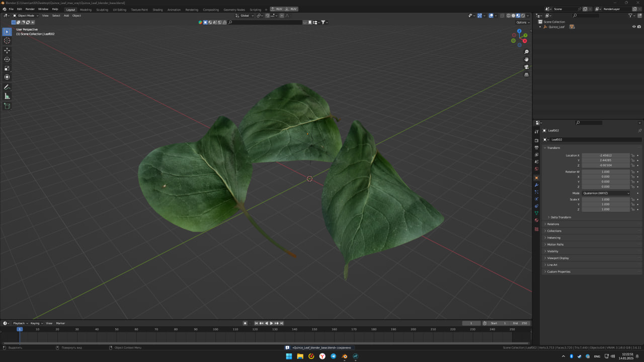644x362 pixels.
Task: Click the pan view hand icon
Action: [x=526, y=59]
